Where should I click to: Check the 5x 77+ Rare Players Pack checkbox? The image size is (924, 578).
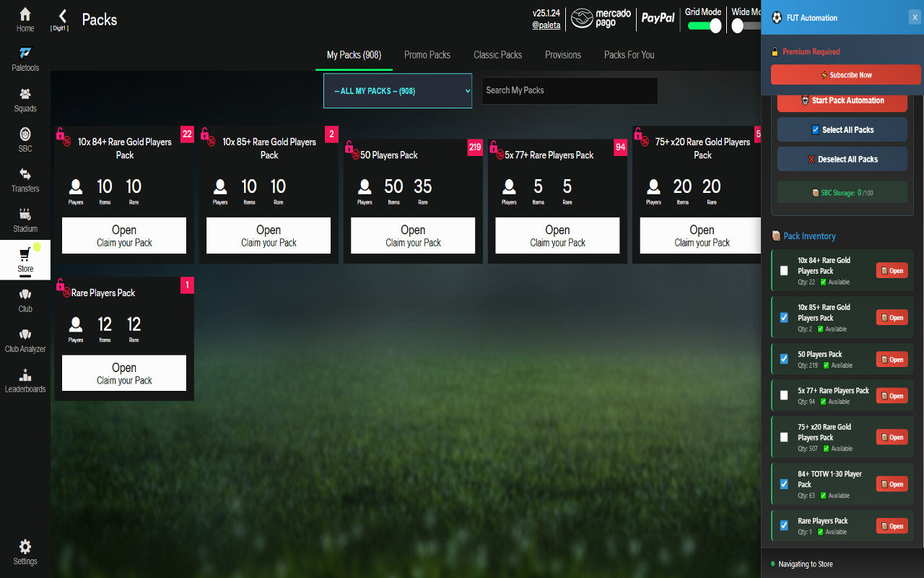pos(784,395)
